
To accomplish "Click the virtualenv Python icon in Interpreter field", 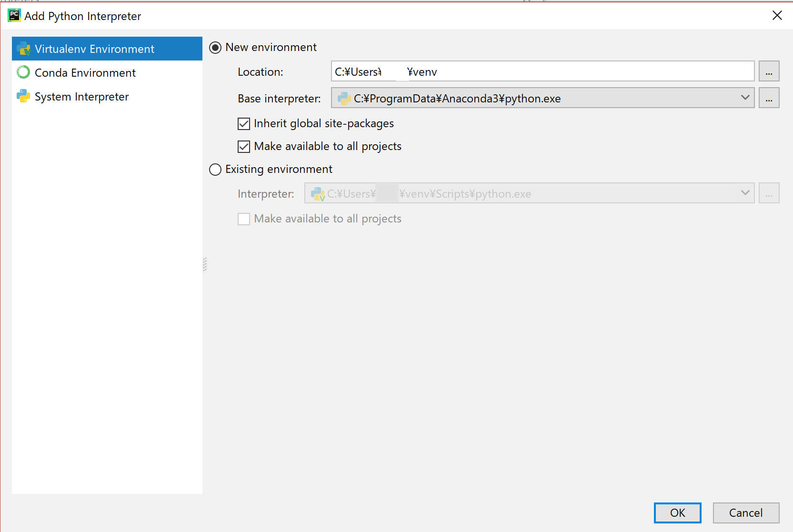I will click(317, 193).
